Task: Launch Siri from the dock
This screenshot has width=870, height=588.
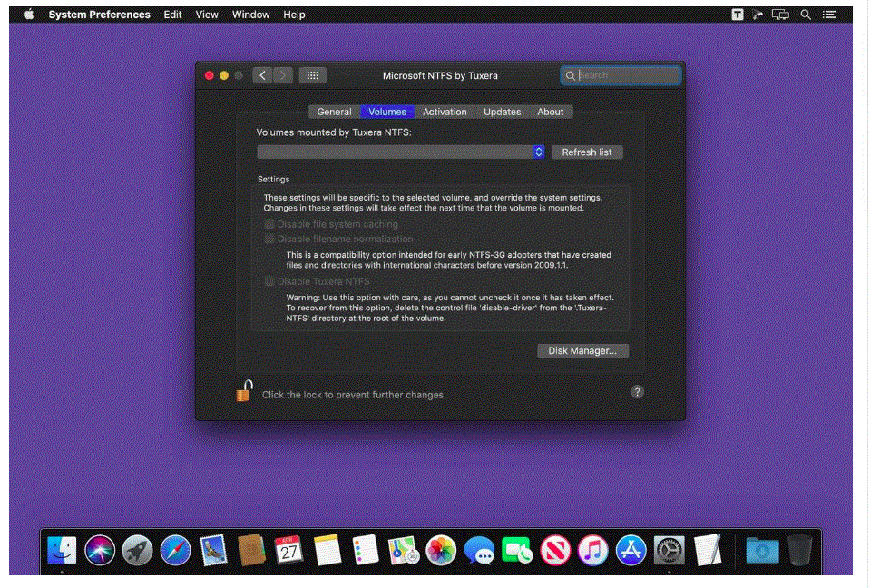Action: [100, 550]
